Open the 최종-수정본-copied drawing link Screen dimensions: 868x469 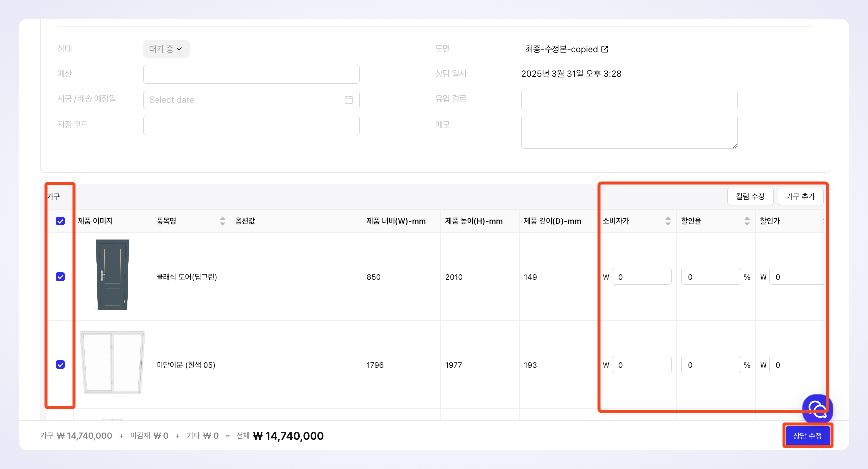point(561,49)
